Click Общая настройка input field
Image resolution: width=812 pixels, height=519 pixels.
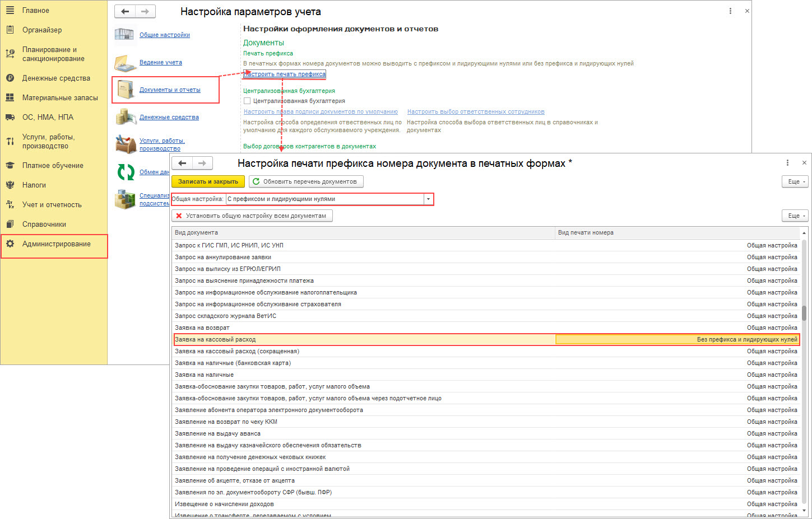(325, 199)
